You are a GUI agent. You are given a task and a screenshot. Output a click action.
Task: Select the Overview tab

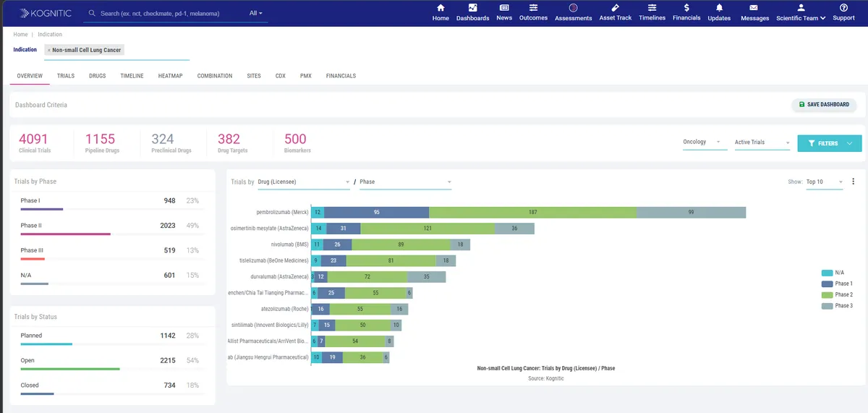click(30, 76)
